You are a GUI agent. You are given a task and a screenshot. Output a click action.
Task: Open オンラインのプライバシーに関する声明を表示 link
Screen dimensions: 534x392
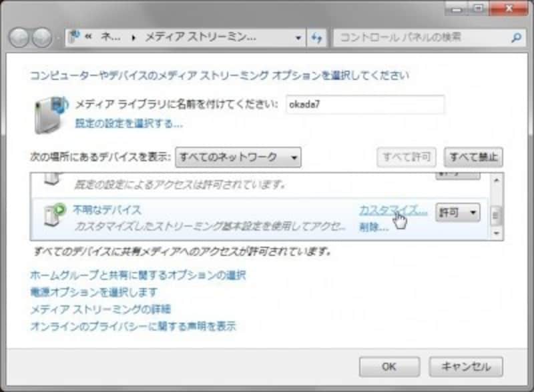pos(133,326)
